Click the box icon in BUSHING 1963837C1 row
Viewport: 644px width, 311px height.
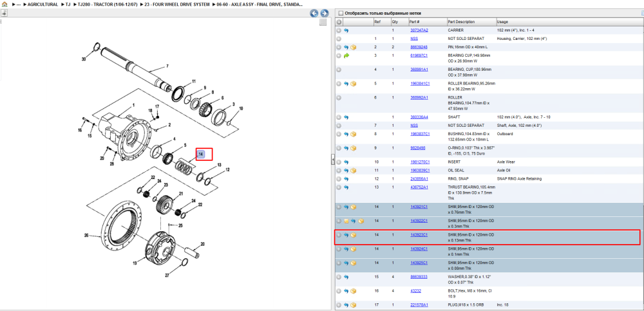coord(354,134)
